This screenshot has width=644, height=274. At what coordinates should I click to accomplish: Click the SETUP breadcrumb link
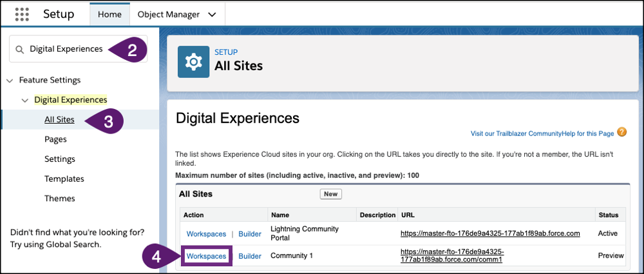coord(226,52)
